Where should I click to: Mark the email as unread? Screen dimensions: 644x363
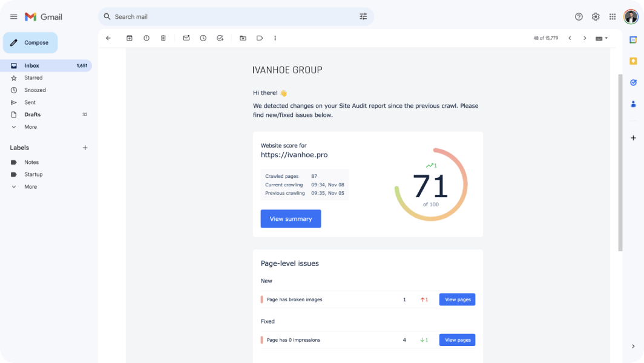[186, 38]
